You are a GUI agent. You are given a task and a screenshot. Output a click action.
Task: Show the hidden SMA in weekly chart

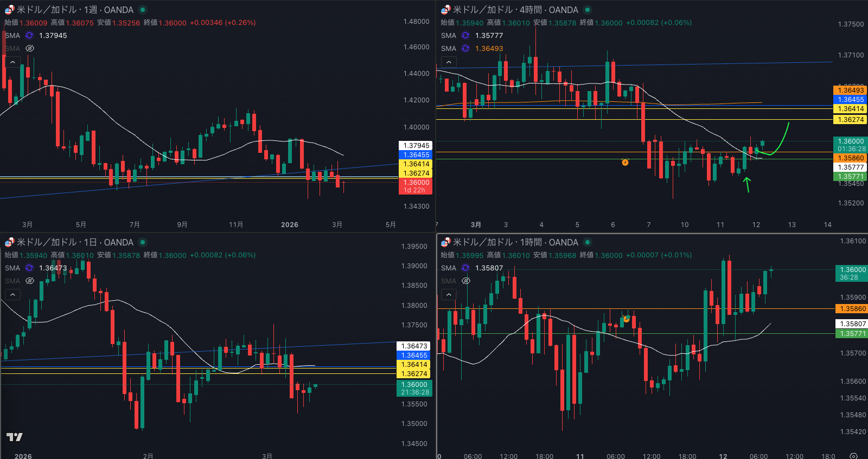pyautogui.click(x=30, y=48)
